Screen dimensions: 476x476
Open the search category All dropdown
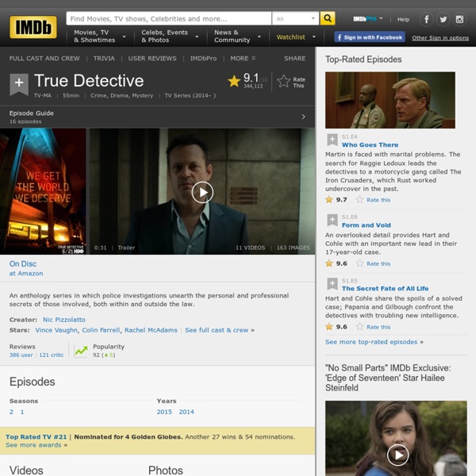(295, 18)
